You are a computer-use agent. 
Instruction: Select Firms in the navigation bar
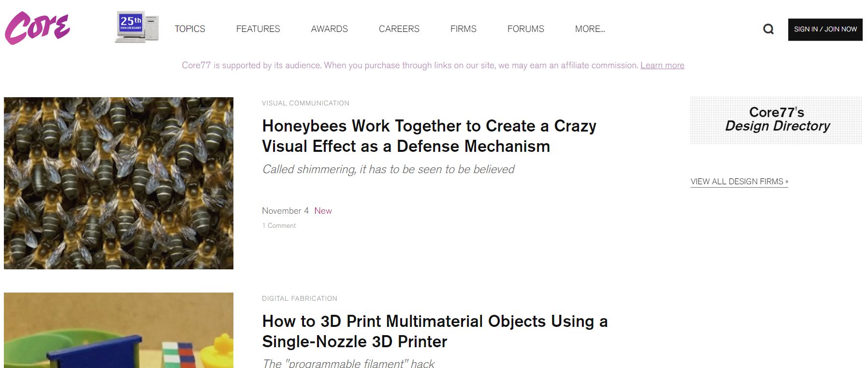pyautogui.click(x=463, y=29)
